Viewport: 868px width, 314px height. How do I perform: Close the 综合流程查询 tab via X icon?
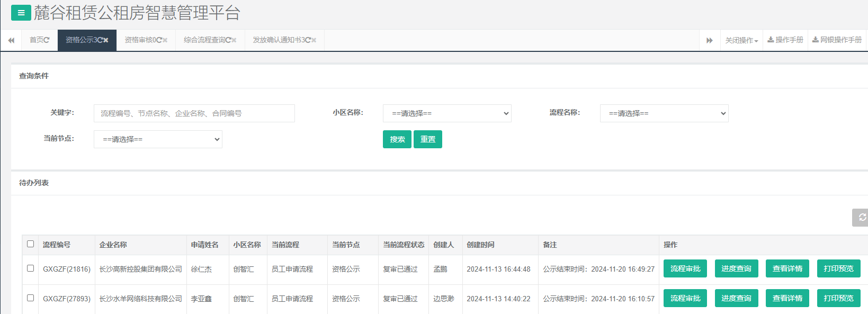click(x=234, y=40)
